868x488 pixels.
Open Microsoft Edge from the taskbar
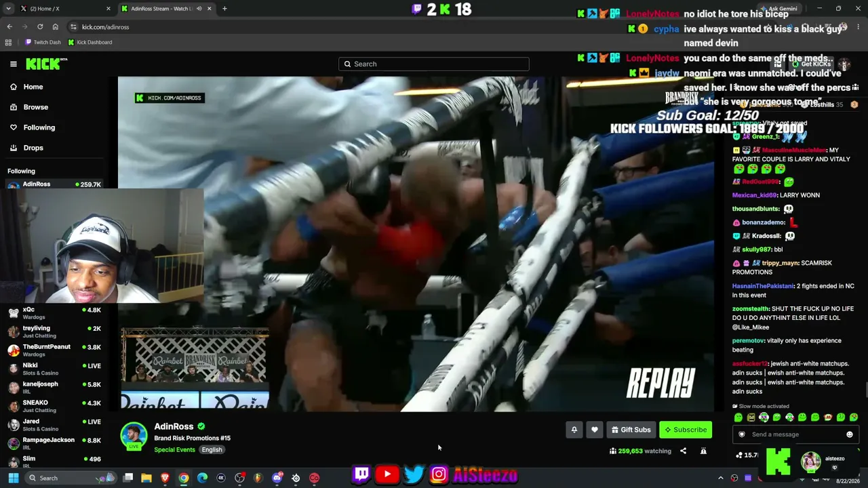202,478
